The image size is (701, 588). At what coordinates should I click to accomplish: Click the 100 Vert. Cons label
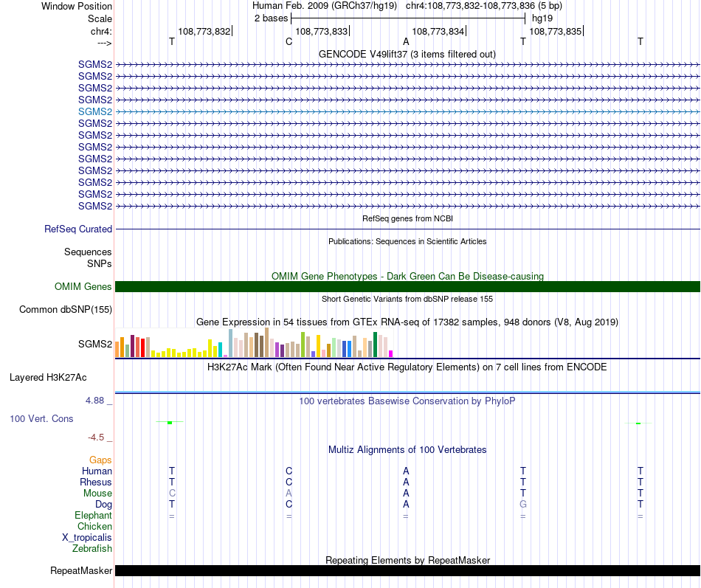(x=41, y=419)
